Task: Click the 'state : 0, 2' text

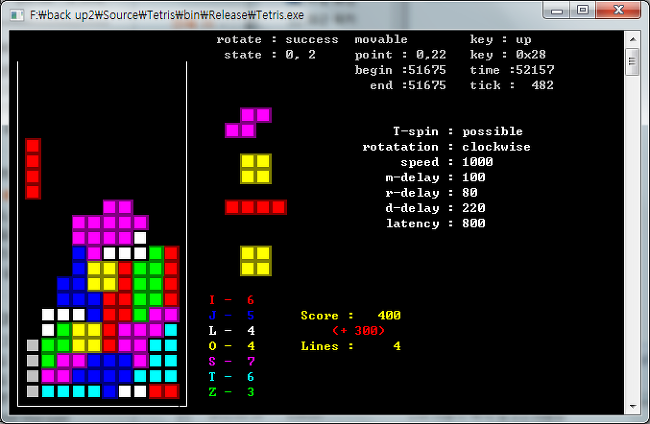Action: pos(270,55)
